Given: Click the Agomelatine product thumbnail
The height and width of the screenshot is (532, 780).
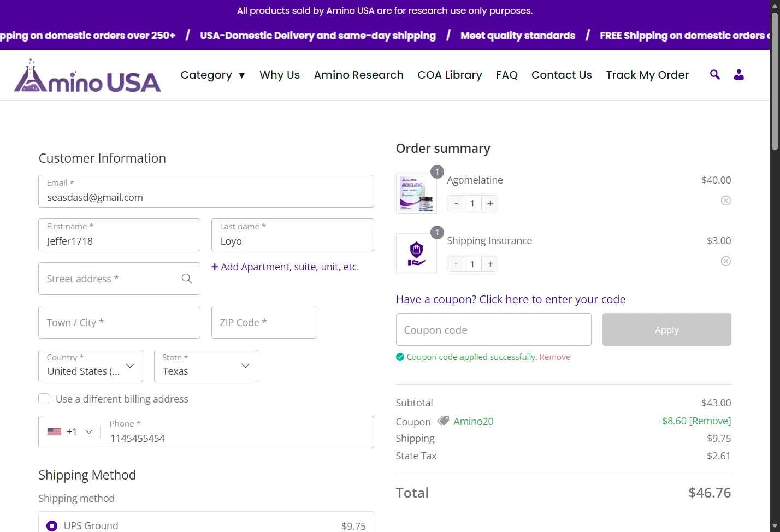Looking at the screenshot, I should click(x=416, y=193).
